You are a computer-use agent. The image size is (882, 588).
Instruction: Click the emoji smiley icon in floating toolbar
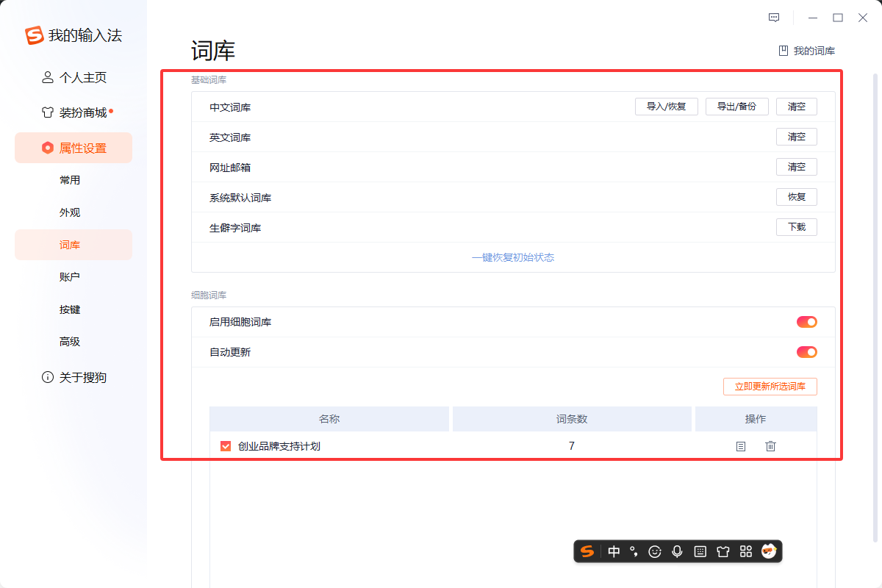point(656,551)
